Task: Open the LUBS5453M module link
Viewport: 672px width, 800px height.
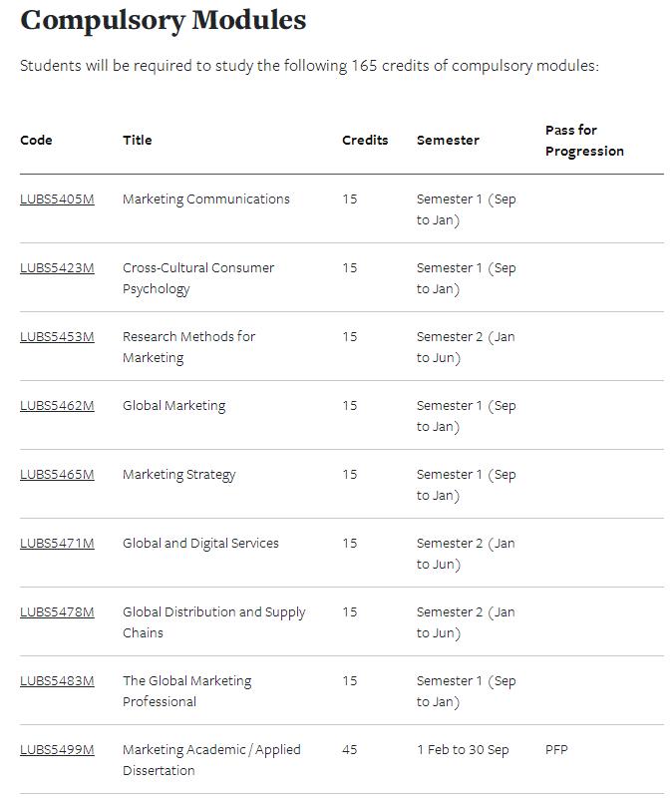Action: pos(57,337)
